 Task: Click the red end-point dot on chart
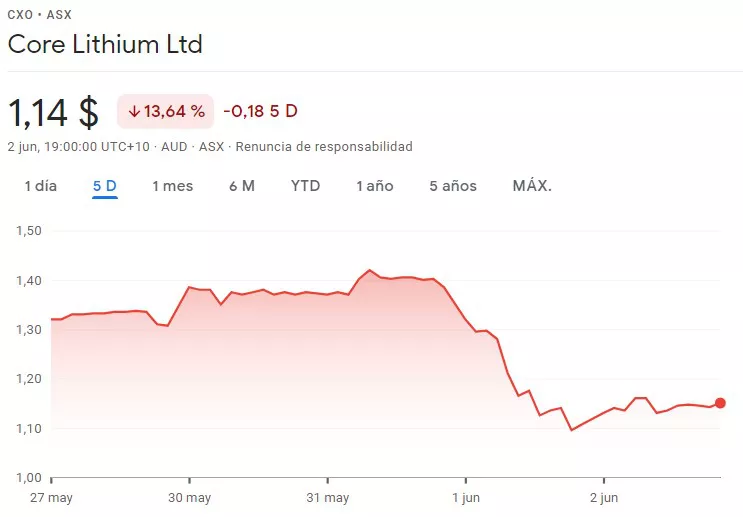point(720,403)
